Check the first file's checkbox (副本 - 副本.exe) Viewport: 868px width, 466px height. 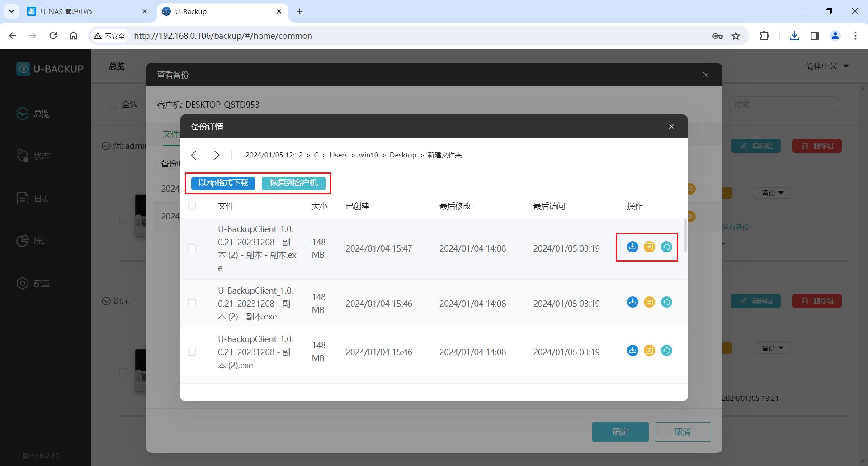tap(192, 248)
